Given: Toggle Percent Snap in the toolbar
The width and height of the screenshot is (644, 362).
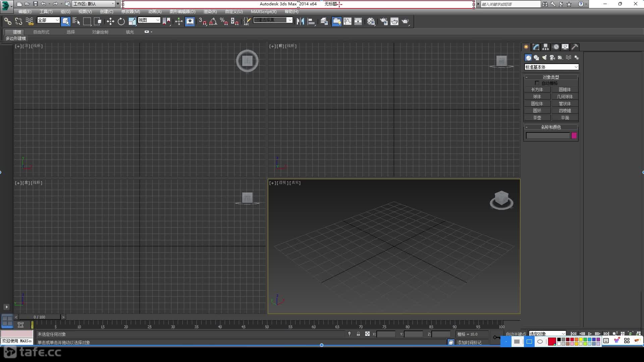Looking at the screenshot, I should [224, 21].
